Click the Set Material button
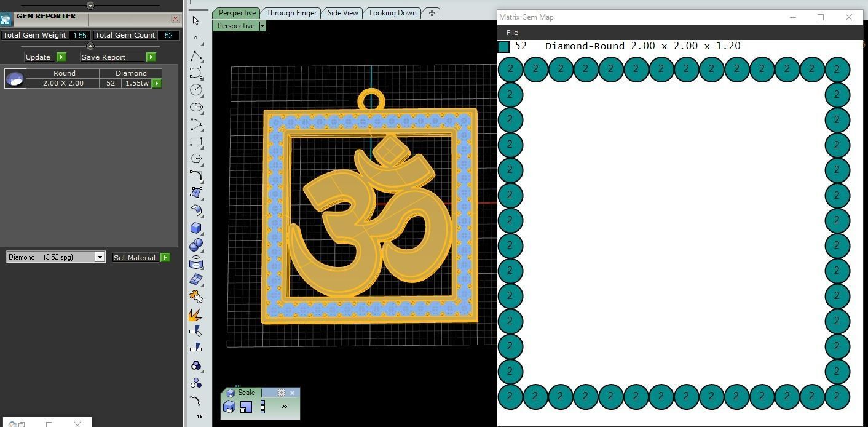Viewport: 868px width, 427px height. click(135, 258)
